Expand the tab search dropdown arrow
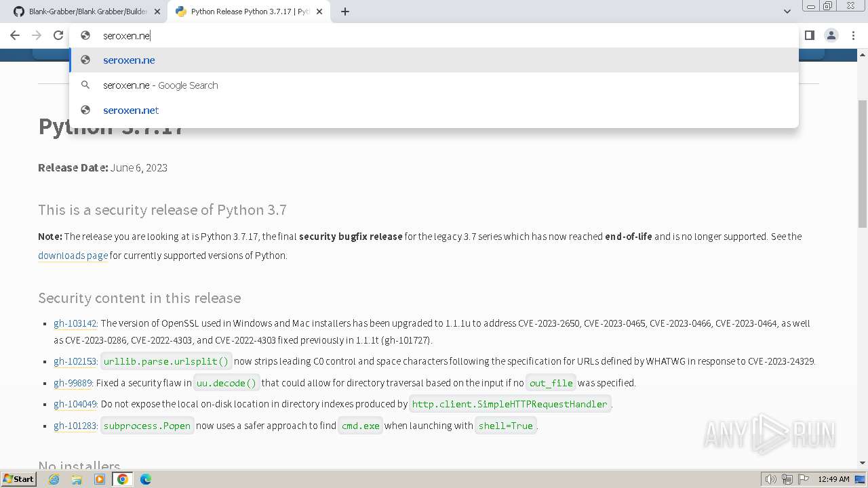The image size is (868, 488). click(x=787, y=12)
